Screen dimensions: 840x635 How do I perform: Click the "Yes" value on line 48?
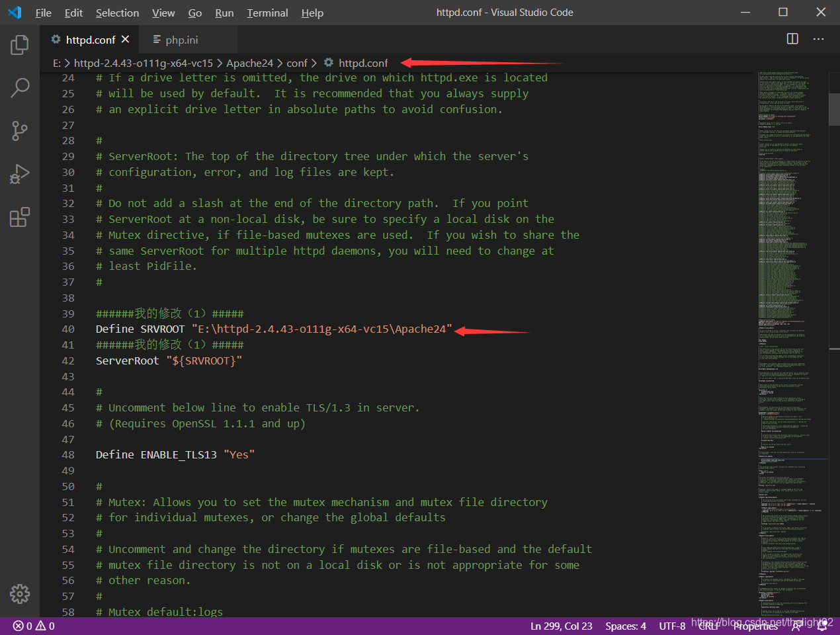[x=239, y=455]
